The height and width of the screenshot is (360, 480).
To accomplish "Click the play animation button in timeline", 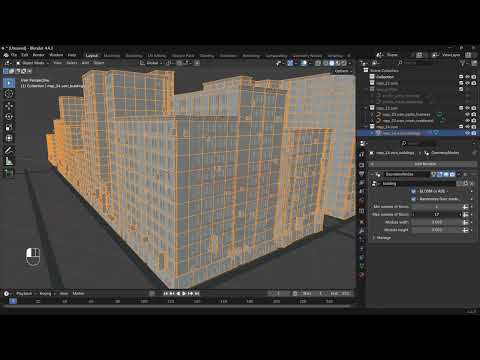I will pyautogui.click(x=184, y=294).
